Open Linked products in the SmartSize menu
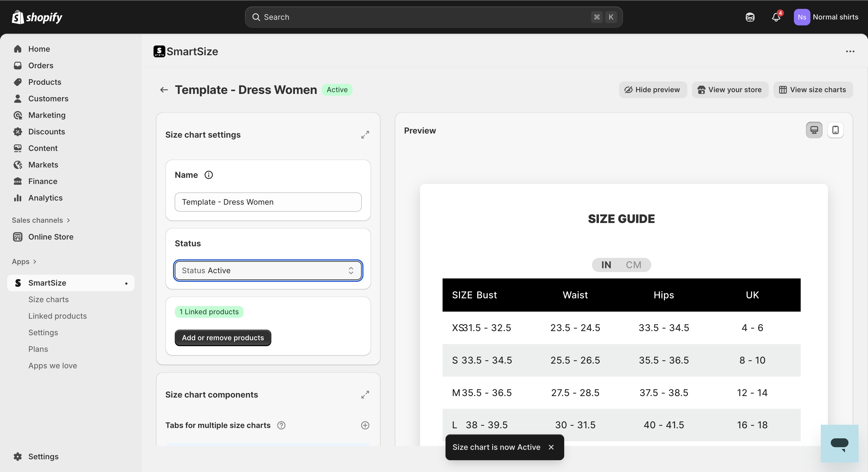 click(x=57, y=316)
